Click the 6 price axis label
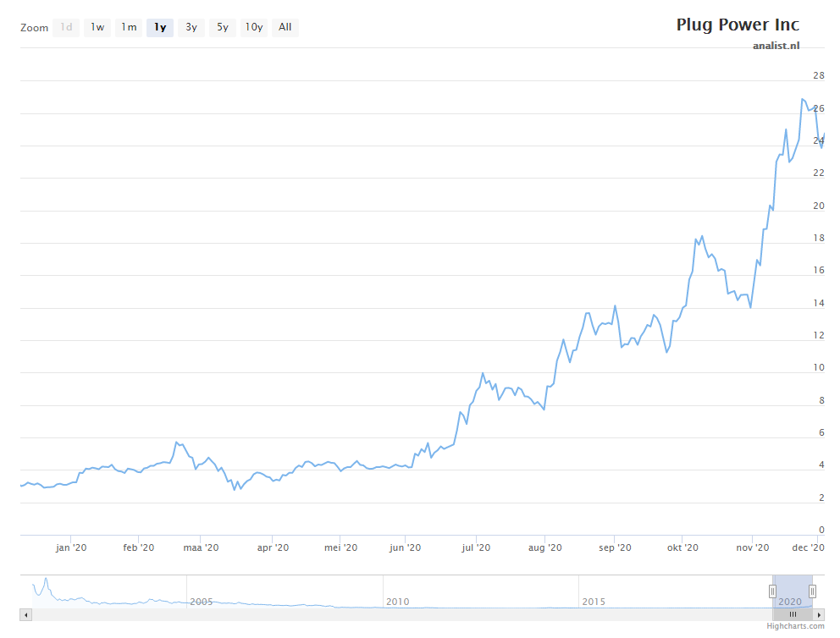840x638 pixels. coord(821,432)
